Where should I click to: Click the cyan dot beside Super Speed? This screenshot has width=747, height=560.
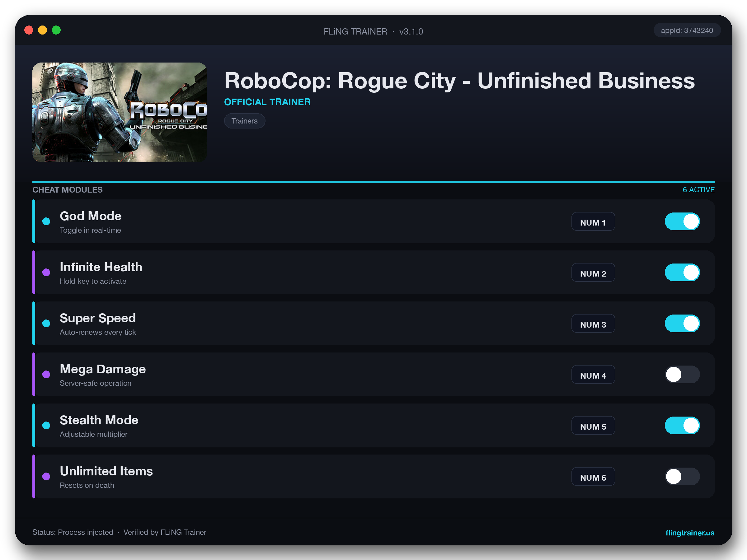(x=46, y=323)
